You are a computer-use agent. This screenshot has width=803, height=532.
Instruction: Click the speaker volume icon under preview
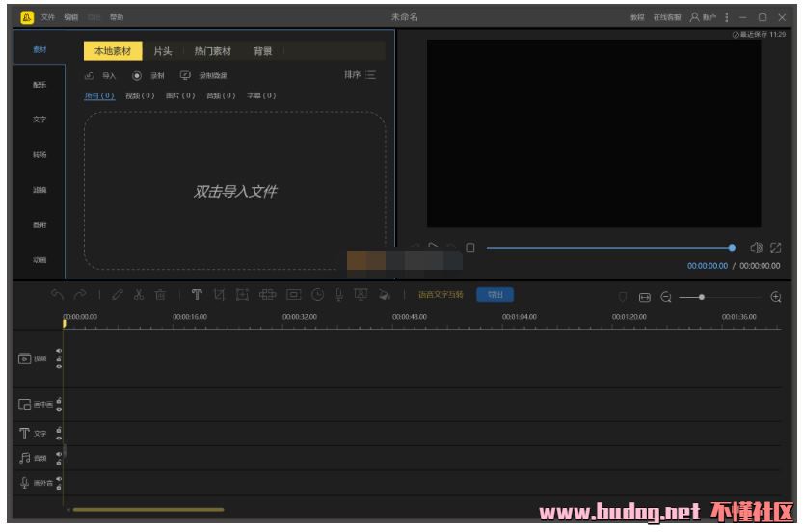(756, 248)
